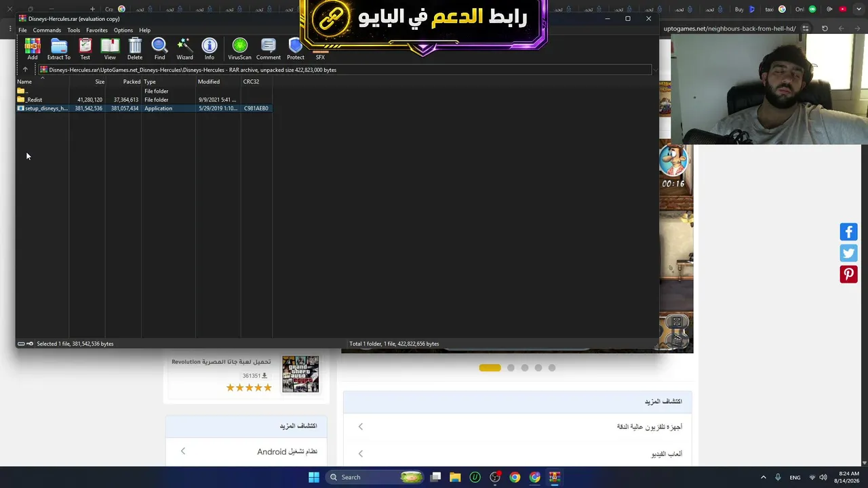Click the drive icon in WinRAR status bar
Image resolution: width=868 pixels, height=488 pixels.
pos(21,344)
